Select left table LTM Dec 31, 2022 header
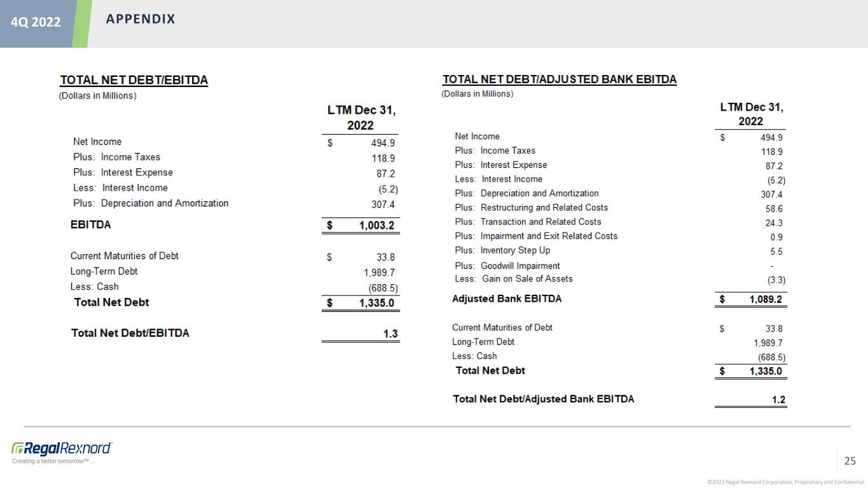The image size is (868, 488). (x=361, y=118)
